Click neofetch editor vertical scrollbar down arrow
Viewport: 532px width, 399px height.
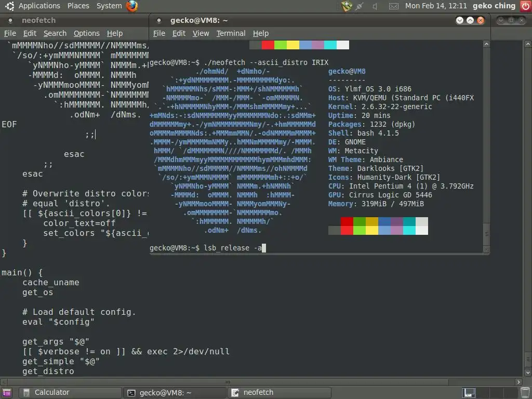click(x=528, y=373)
